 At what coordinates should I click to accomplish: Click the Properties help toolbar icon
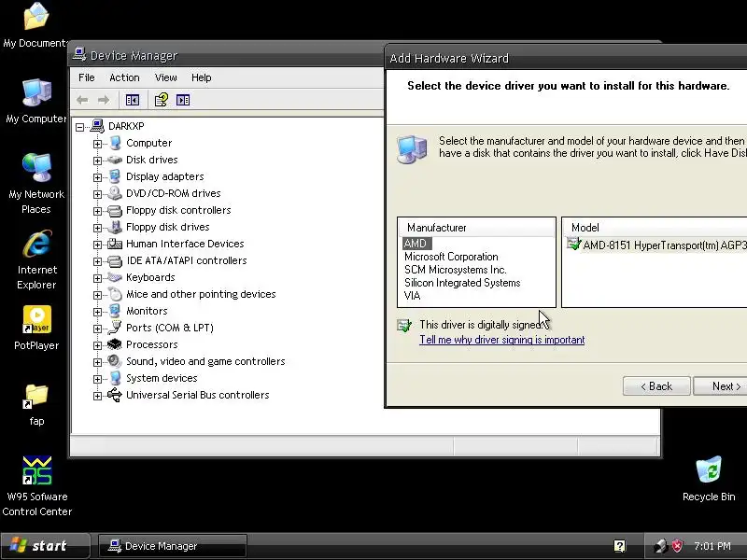click(x=161, y=100)
